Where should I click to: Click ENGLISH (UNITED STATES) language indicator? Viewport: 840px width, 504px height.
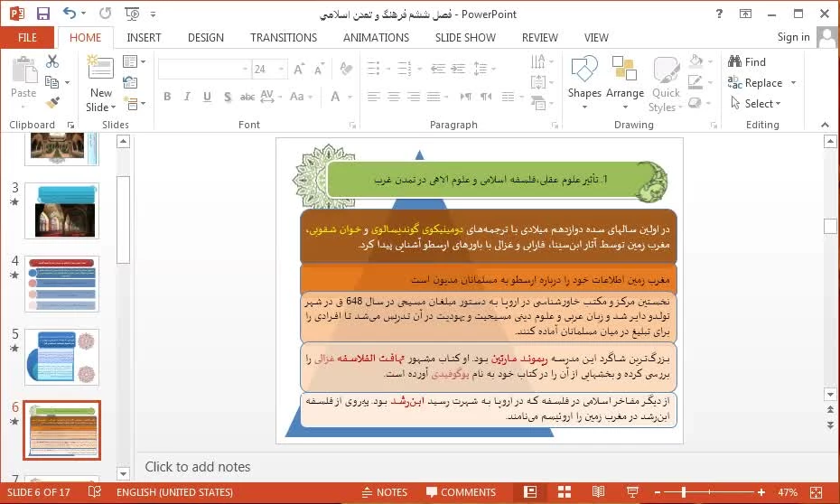tap(174, 492)
